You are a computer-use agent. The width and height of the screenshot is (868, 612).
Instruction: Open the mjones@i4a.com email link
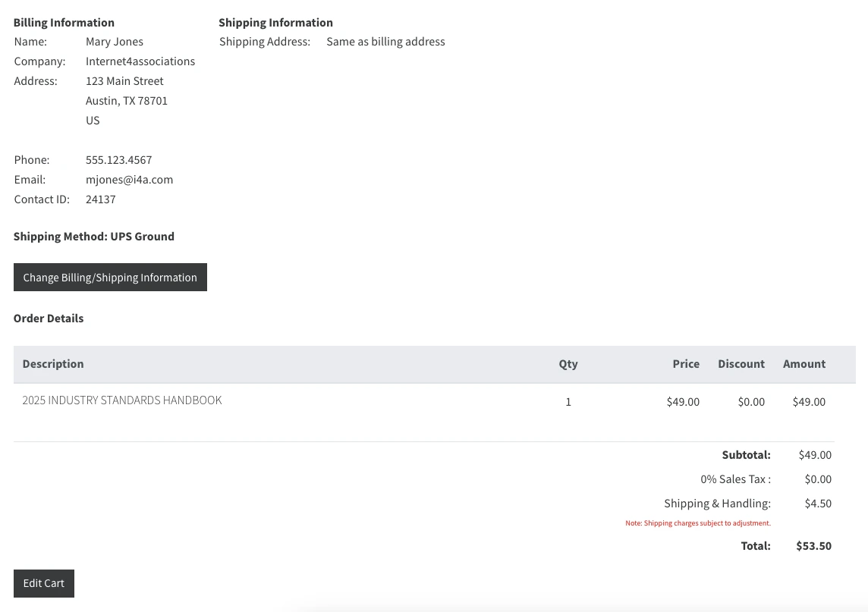129,180
